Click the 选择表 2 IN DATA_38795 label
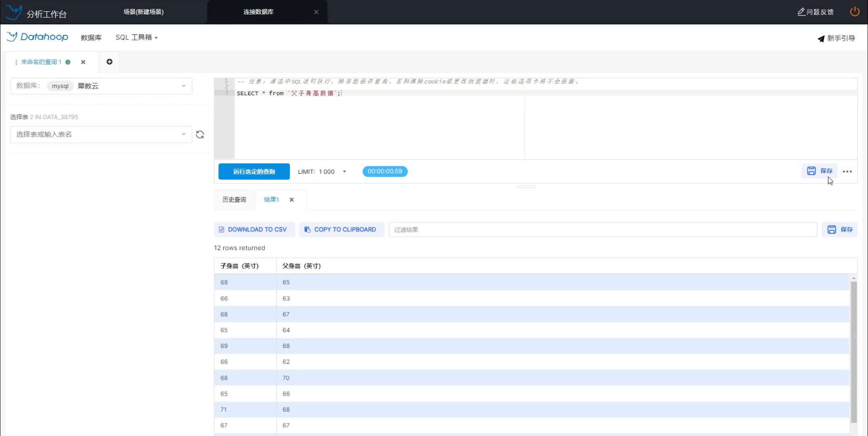The height and width of the screenshot is (436, 868). (x=44, y=117)
